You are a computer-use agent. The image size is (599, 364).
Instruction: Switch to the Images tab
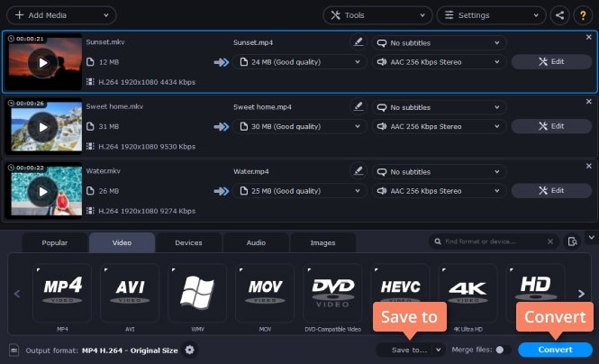point(322,242)
